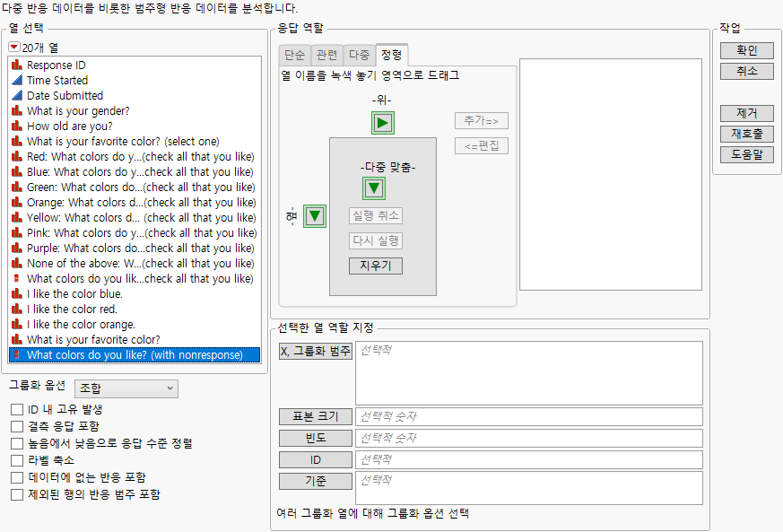Click the nominal icon beside Orange: What colors
The image size is (783, 532).
tap(17, 202)
